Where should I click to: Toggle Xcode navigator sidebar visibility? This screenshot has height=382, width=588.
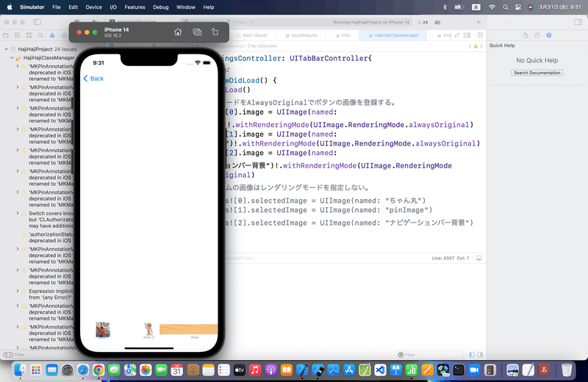(x=37, y=22)
